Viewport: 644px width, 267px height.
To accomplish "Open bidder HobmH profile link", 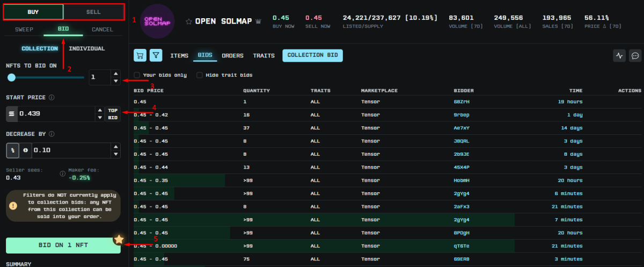I will (x=462, y=180).
